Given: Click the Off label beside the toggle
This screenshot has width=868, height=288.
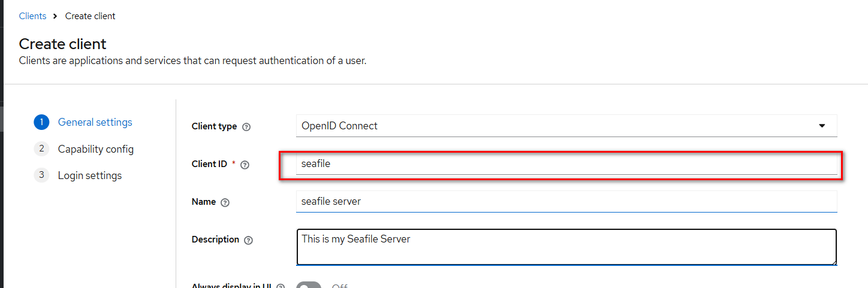Looking at the screenshot, I should (340, 286).
